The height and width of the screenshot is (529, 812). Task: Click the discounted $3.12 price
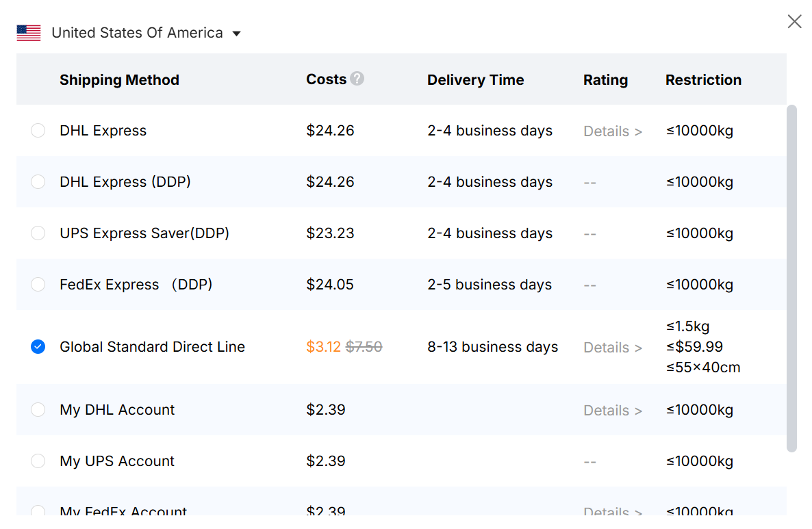[x=323, y=347]
